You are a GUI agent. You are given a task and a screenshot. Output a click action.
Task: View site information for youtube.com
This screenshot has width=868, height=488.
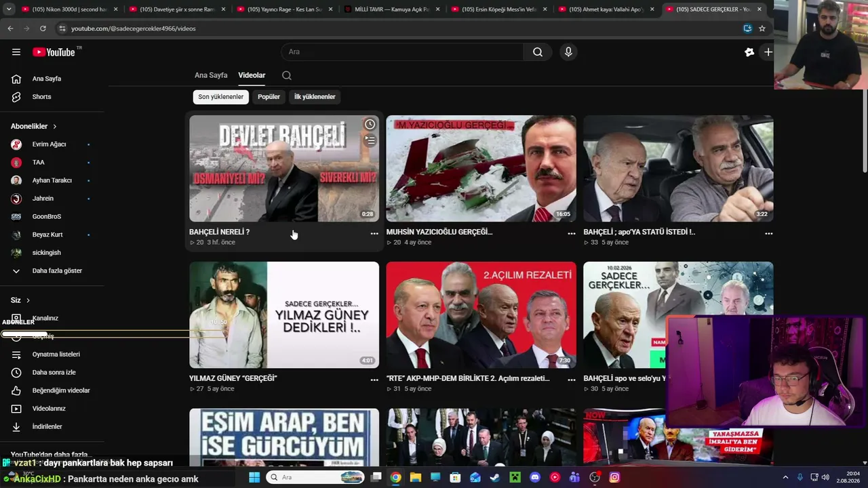pos(62,28)
